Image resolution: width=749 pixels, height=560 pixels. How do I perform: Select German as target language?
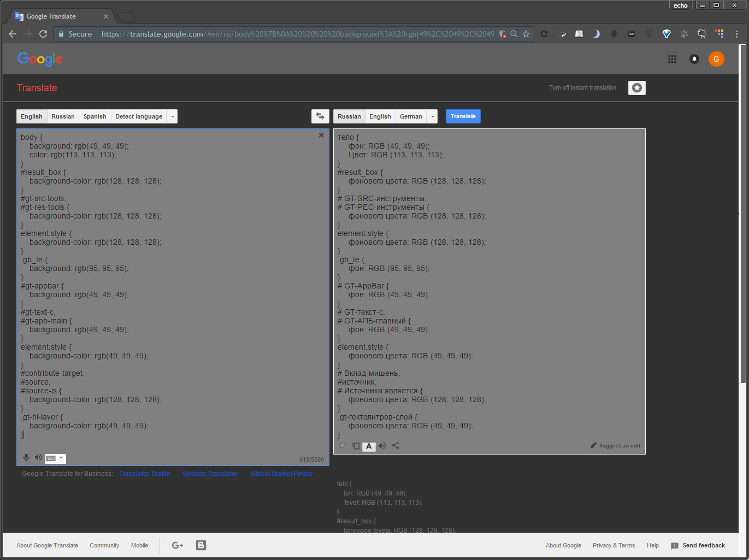click(x=411, y=116)
